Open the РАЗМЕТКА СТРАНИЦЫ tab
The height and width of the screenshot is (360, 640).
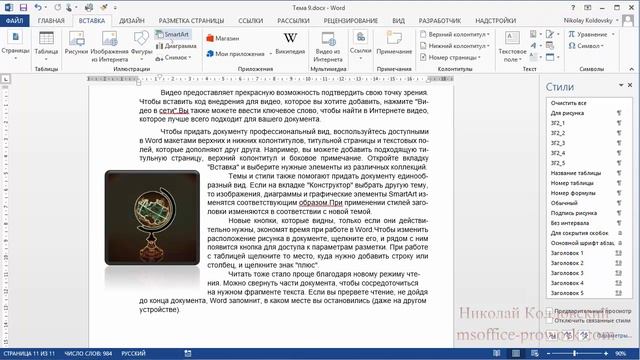(x=191, y=20)
